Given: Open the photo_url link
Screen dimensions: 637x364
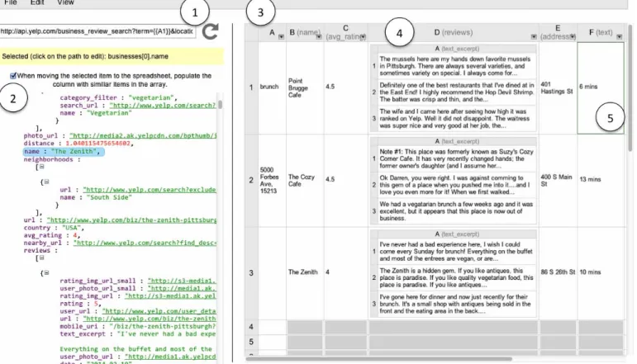Looking at the screenshot, I should [143, 135].
